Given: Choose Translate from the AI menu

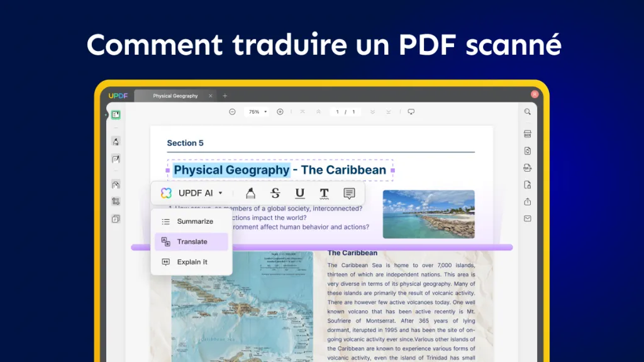Looking at the screenshot, I should [191, 241].
